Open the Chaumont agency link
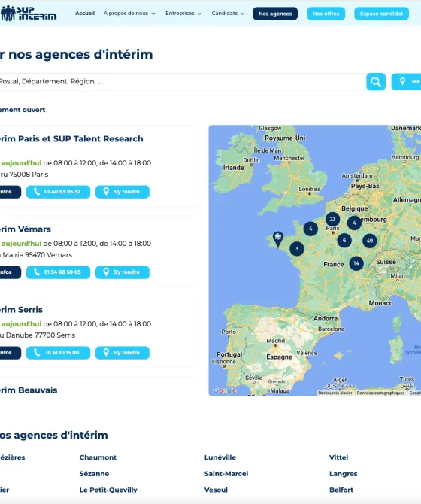The image size is (421, 504). (98, 457)
